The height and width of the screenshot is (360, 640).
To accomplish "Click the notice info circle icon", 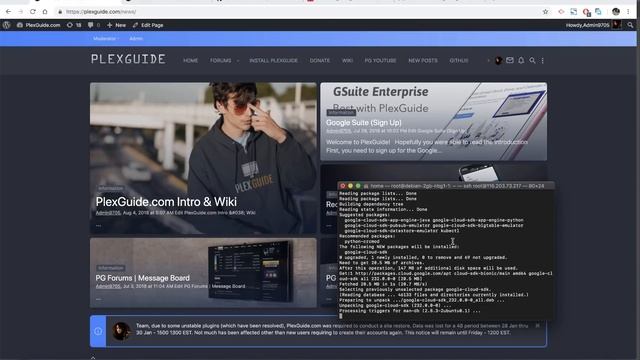I will pos(98,331).
